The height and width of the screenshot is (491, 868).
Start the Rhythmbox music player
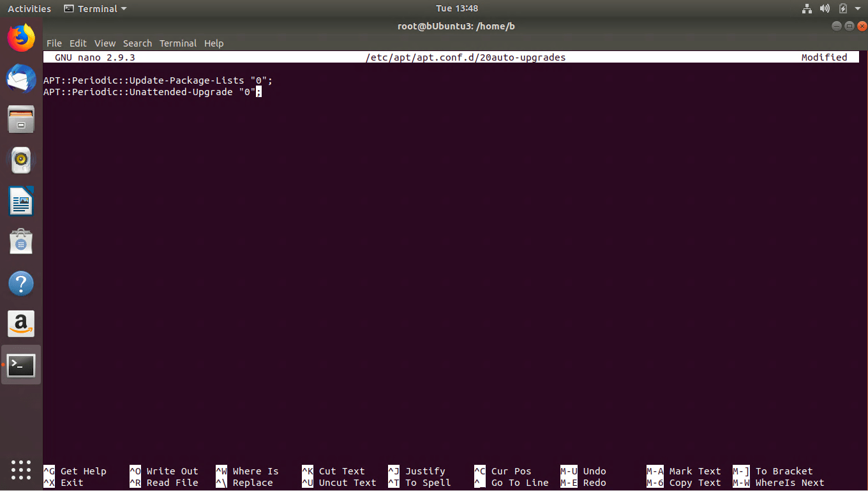point(21,160)
